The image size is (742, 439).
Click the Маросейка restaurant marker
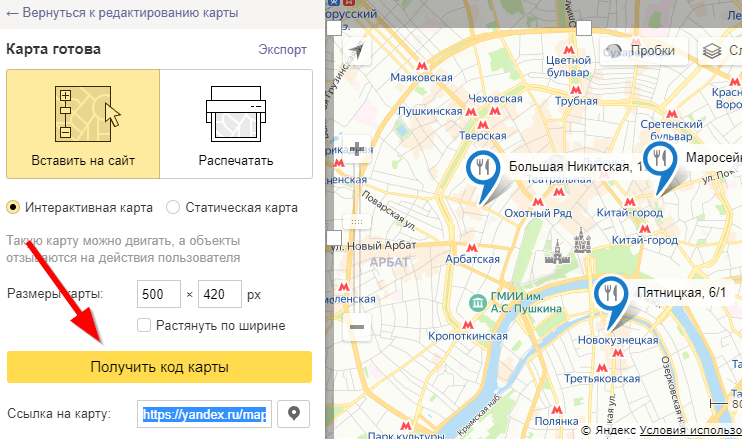659,161
